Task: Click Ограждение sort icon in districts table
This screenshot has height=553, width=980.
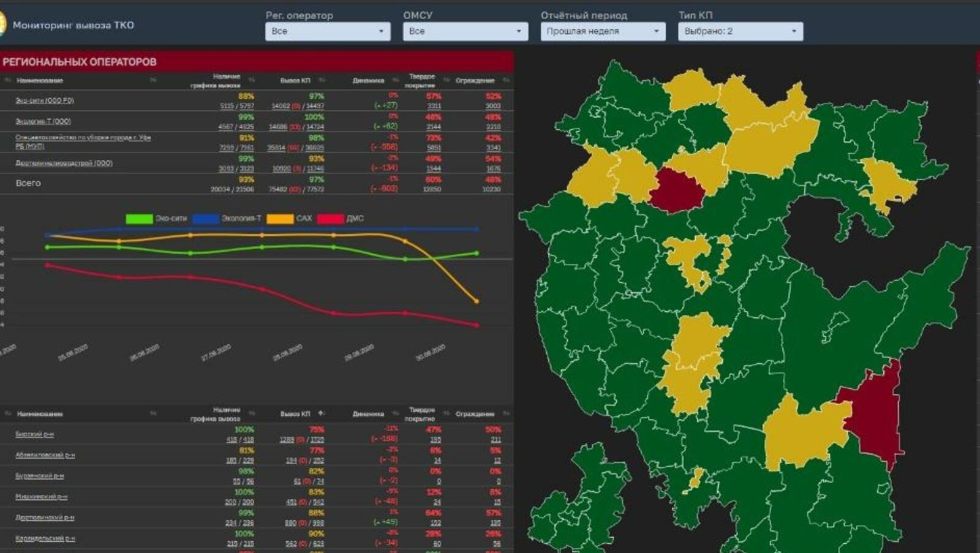Action: [x=505, y=413]
